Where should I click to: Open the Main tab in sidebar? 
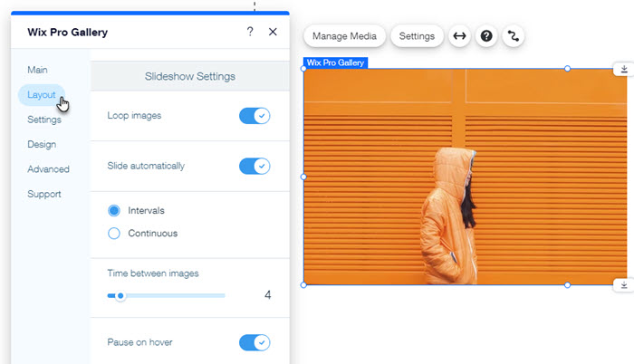37,70
